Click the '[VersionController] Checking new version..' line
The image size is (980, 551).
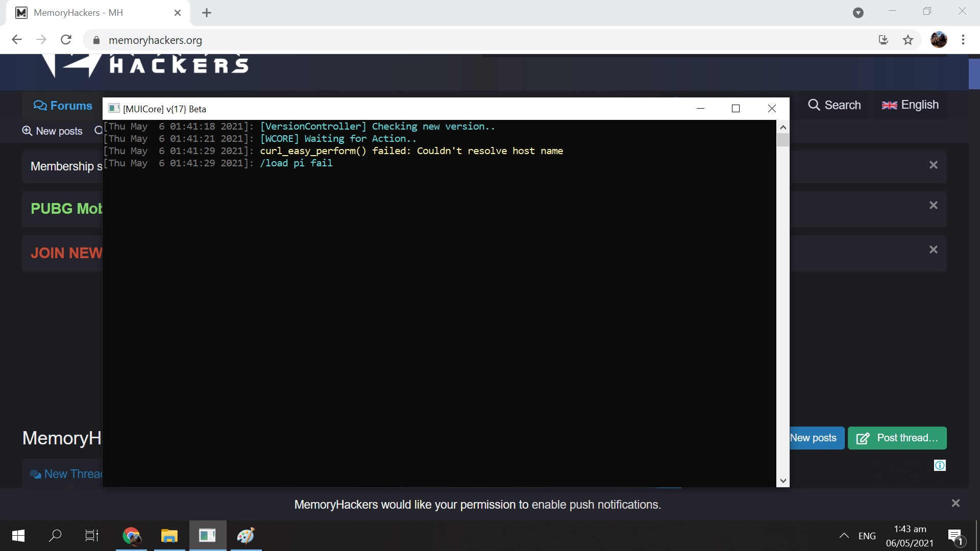(377, 127)
